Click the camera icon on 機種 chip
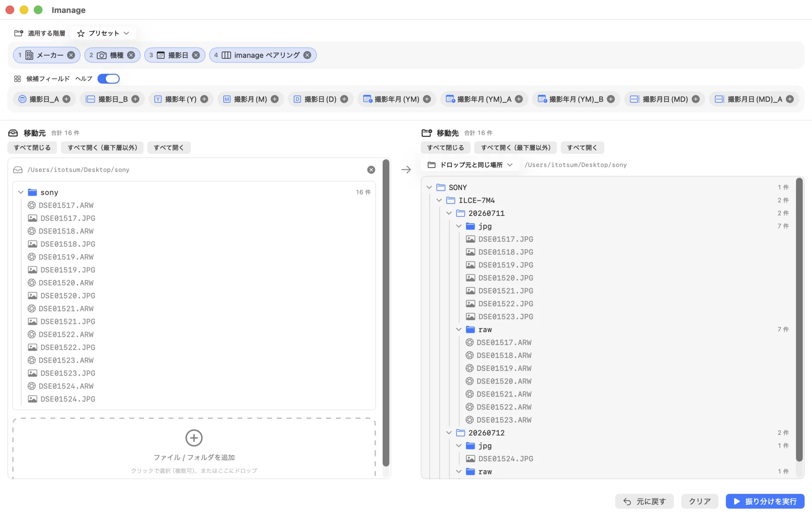 pos(101,55)
